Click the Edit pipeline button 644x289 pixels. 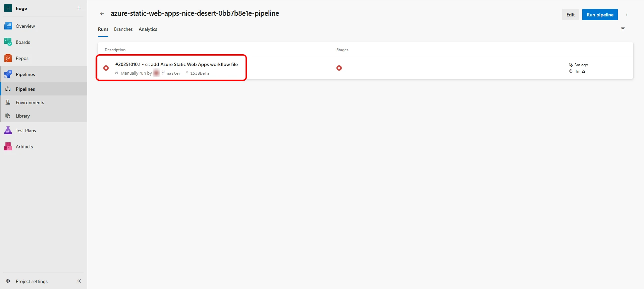[x=570, y=15]
